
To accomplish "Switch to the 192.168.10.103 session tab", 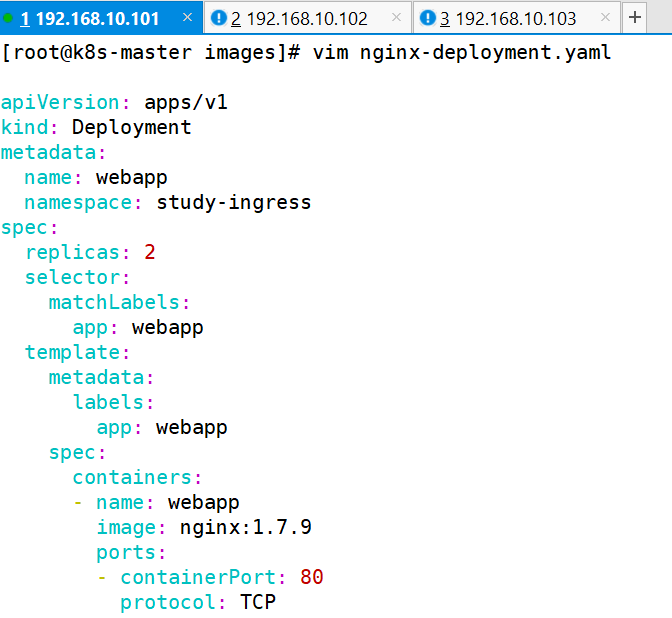I will click(516, 18).
